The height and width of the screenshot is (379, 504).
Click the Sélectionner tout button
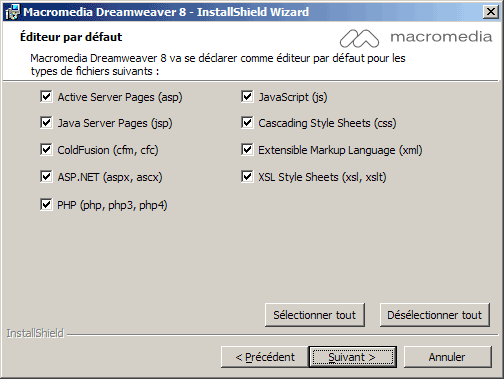click(315, 315)
